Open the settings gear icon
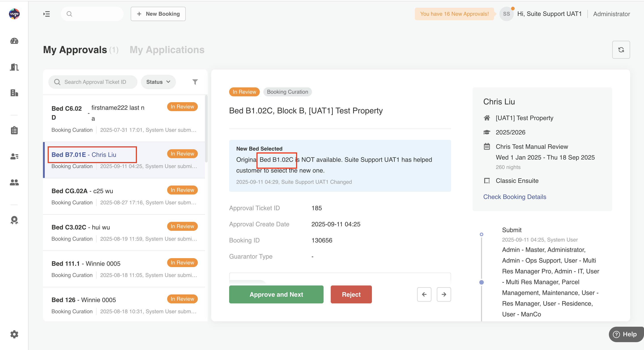Viewport: 644px width, 350px height. coord(14,334)
